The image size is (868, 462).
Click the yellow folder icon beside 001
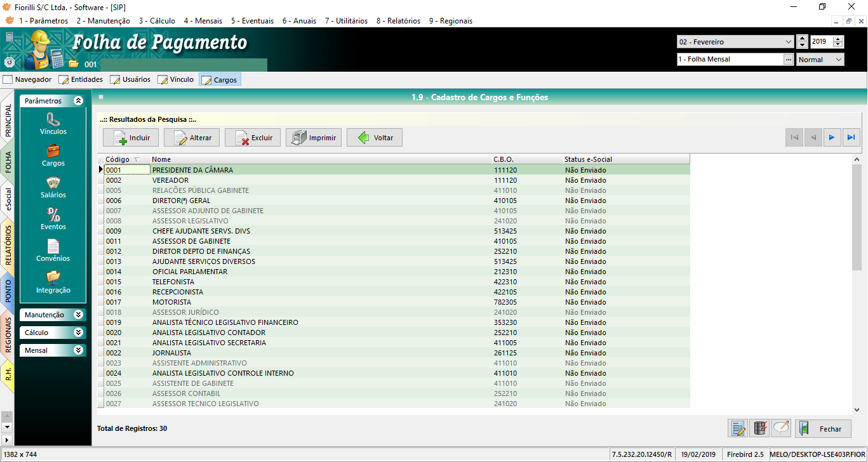click(x=74, y=64)
